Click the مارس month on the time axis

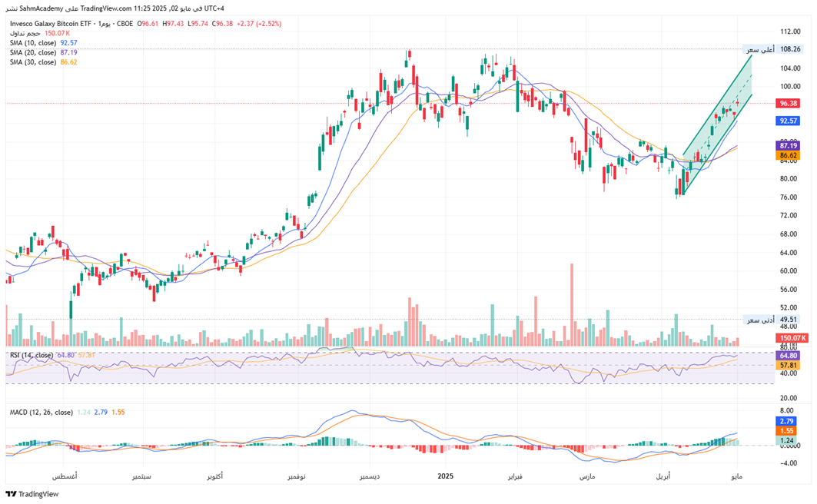coord(588,476)
